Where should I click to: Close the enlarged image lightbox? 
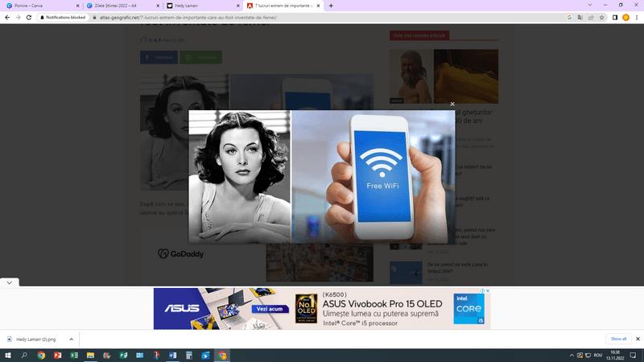452,104
